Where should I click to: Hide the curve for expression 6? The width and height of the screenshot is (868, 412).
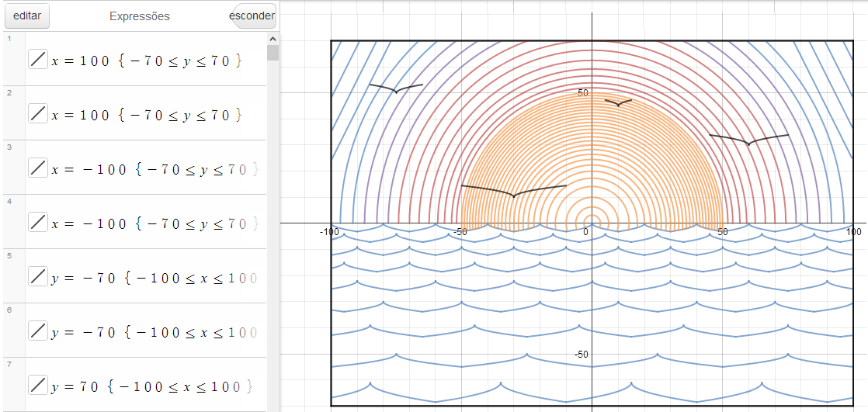click(x=38, y=331)
